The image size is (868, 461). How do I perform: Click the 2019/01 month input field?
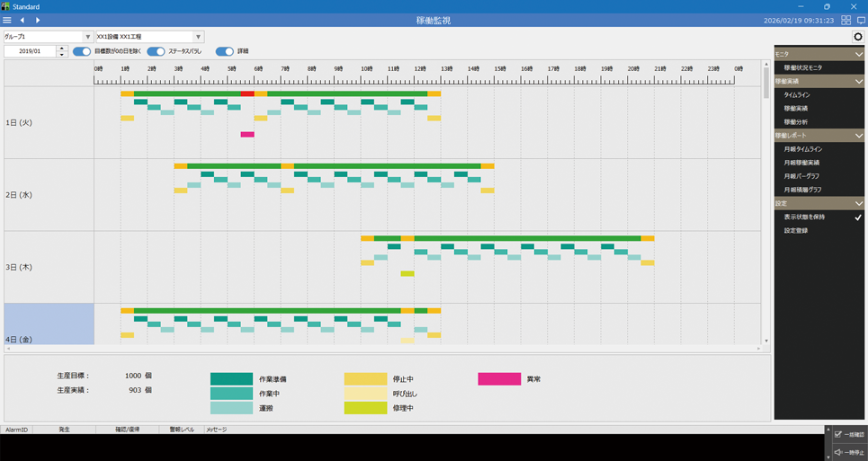30,51
